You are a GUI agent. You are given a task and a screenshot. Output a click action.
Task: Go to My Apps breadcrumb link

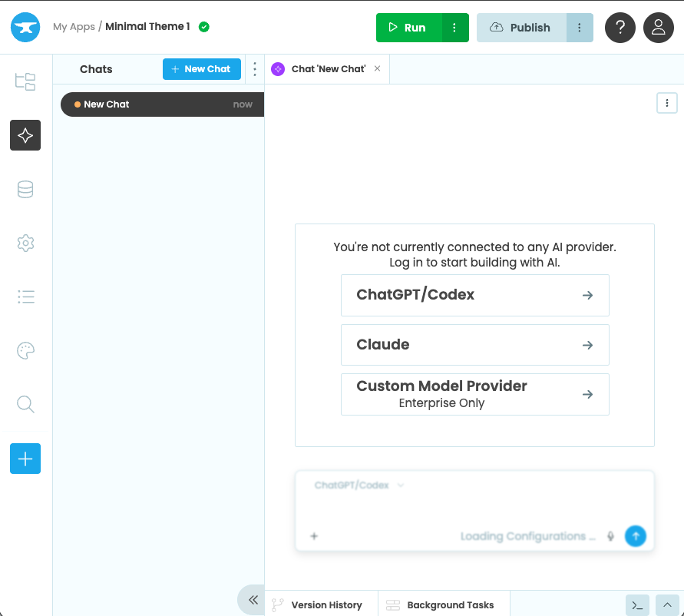click(x=74, y=27)
